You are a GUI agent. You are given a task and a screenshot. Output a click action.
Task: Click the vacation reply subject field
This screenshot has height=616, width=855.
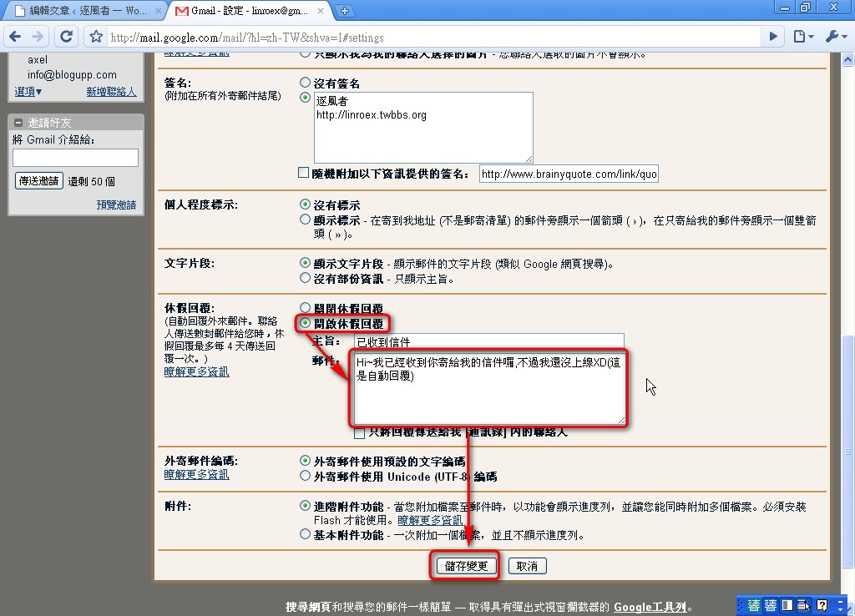pos(489,341)
